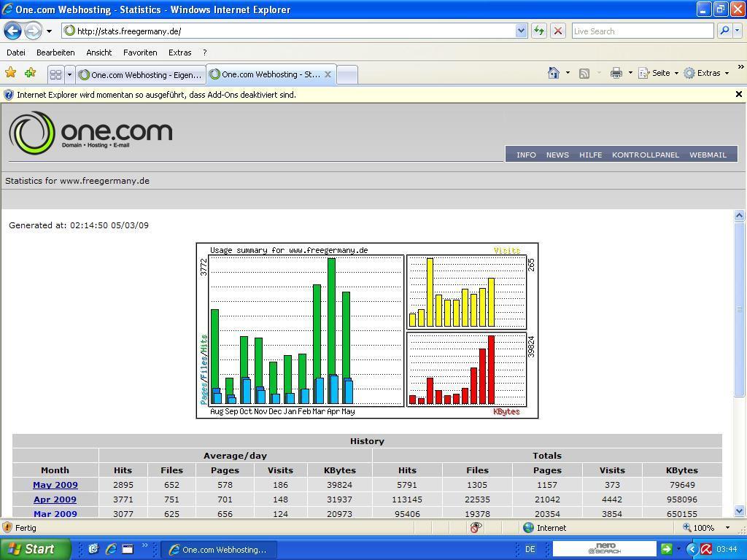Go back with the browser Back arrow
747x560 pixels.
point(13,31)
